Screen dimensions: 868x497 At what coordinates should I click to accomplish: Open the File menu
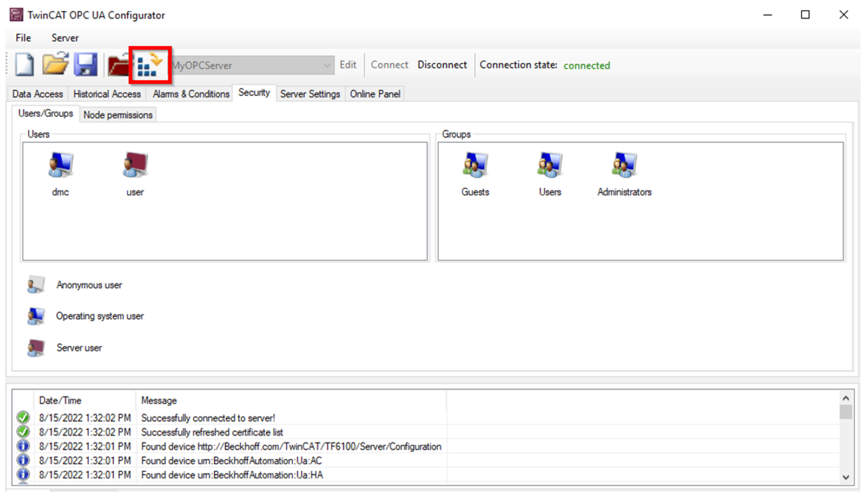click(x=23, y=38)
